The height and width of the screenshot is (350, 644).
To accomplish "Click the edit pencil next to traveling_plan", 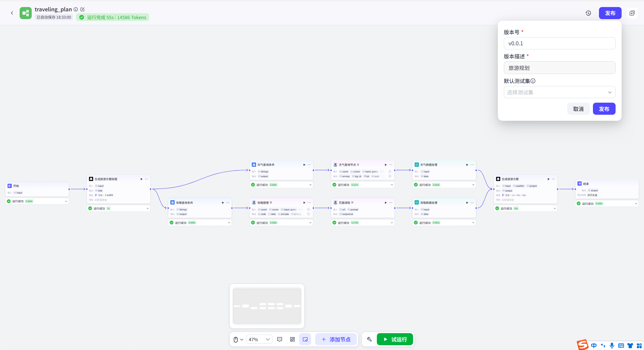I will [x=83, y=9].
